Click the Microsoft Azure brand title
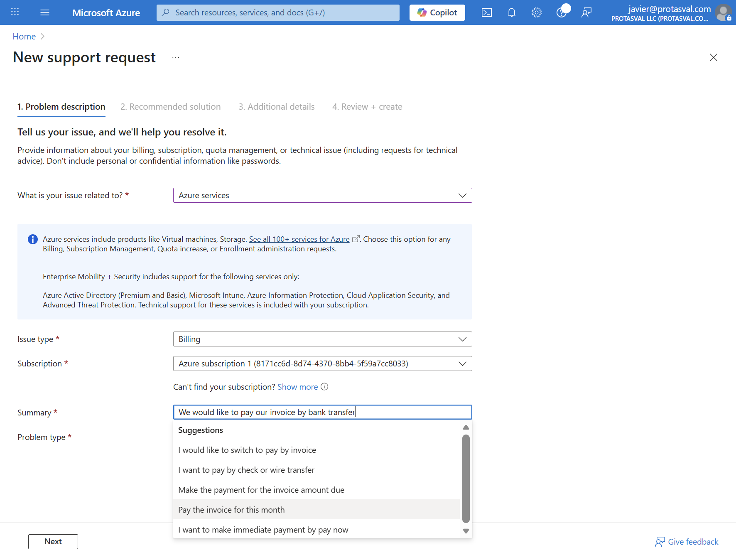 point(106,13)
